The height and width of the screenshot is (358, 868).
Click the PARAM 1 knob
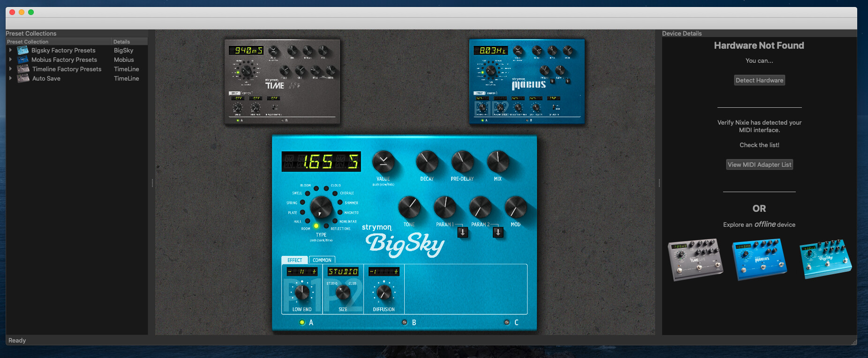coord(445,207)
